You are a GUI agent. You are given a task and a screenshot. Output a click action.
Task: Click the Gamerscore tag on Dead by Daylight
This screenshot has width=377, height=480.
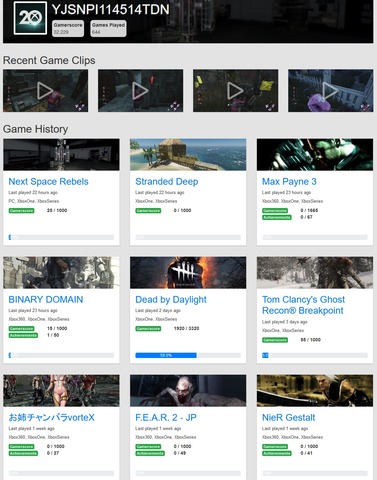[148, 329]
